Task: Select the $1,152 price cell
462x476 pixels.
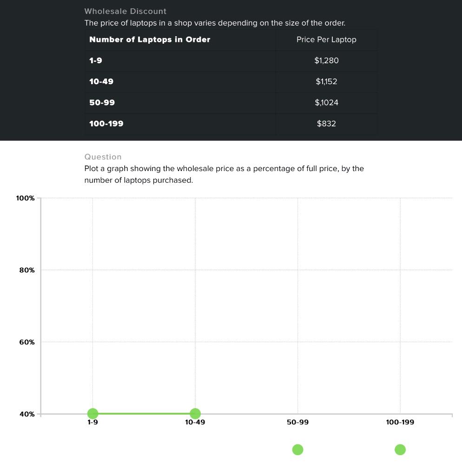Action: pyautogui.click(x=326, y=81)
